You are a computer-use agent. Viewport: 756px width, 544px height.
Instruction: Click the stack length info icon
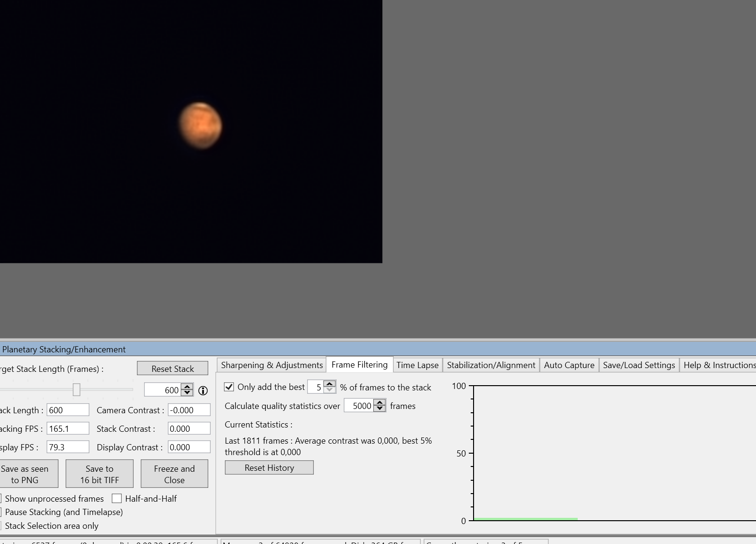tap(203, 390)
